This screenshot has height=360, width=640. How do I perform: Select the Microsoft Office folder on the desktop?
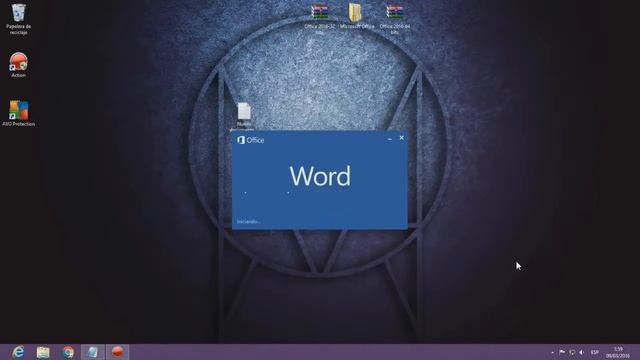(x=356, y=16)
